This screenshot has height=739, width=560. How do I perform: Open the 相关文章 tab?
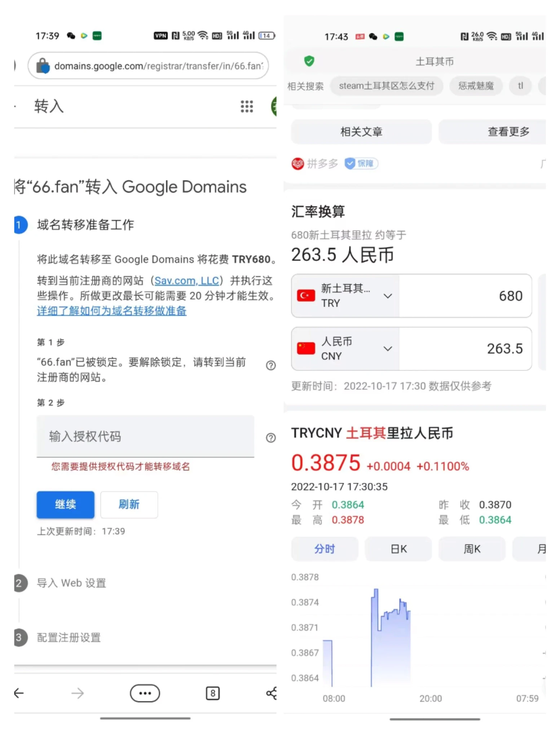(x=361, y=132)
